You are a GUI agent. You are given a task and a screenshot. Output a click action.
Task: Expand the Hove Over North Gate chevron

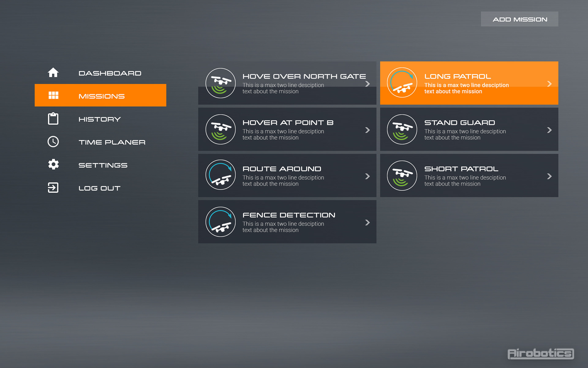click(x=367, y=84)
